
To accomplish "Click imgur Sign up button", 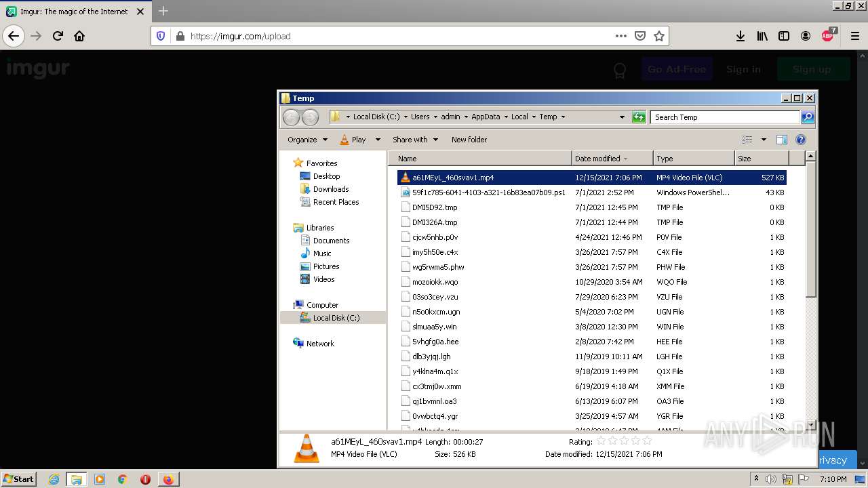I will (812, 69).
